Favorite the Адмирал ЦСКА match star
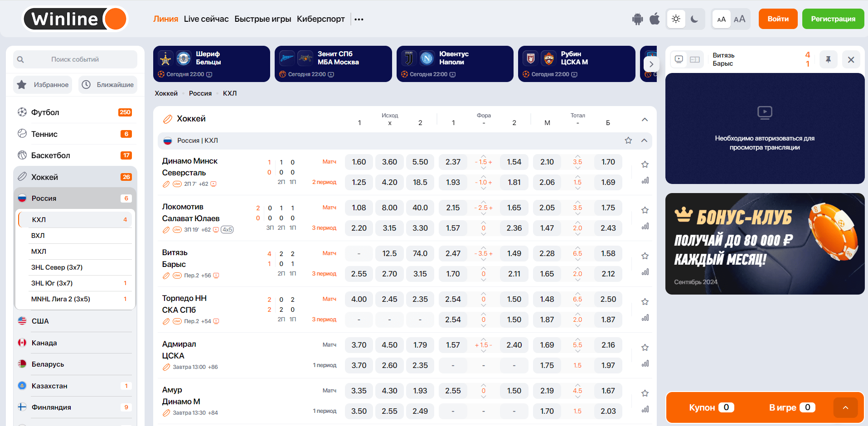The image size is (868, 426). click(645, 348)
